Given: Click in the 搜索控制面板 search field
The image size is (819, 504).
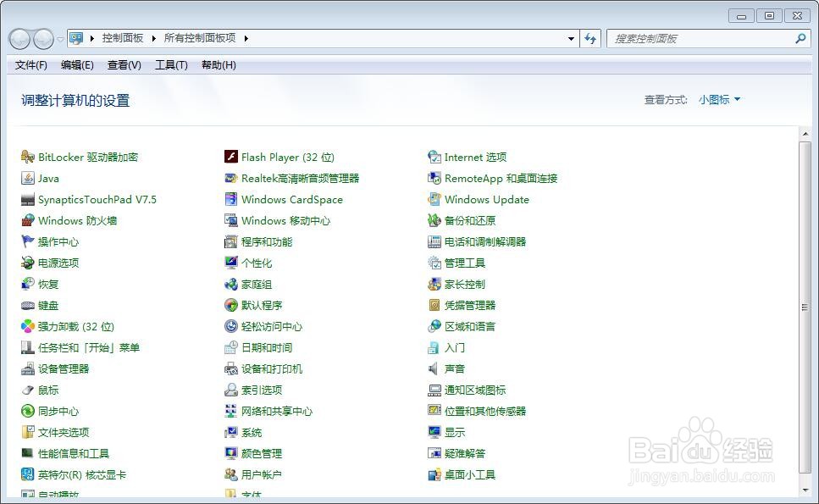Looking at the screenshot, I should (x=700, y=39).
